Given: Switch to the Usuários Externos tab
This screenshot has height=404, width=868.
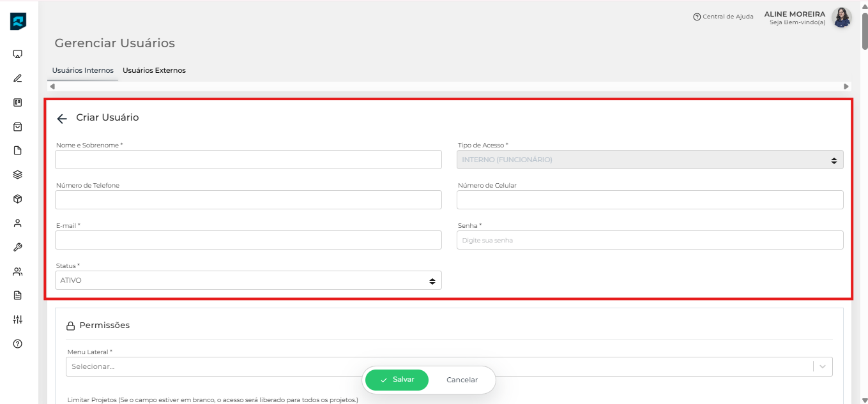Looking at the screenshot, I should tap(154, 70).
